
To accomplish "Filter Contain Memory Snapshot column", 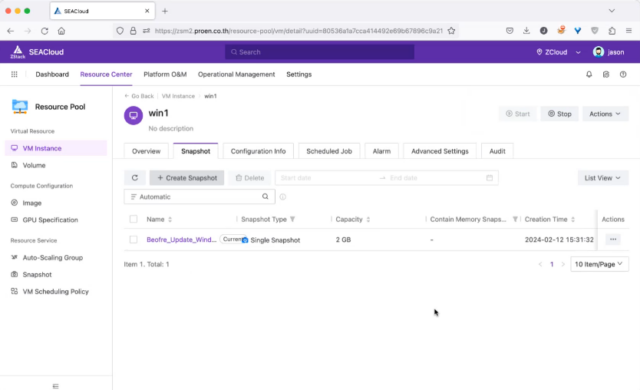I will (515, 219).
